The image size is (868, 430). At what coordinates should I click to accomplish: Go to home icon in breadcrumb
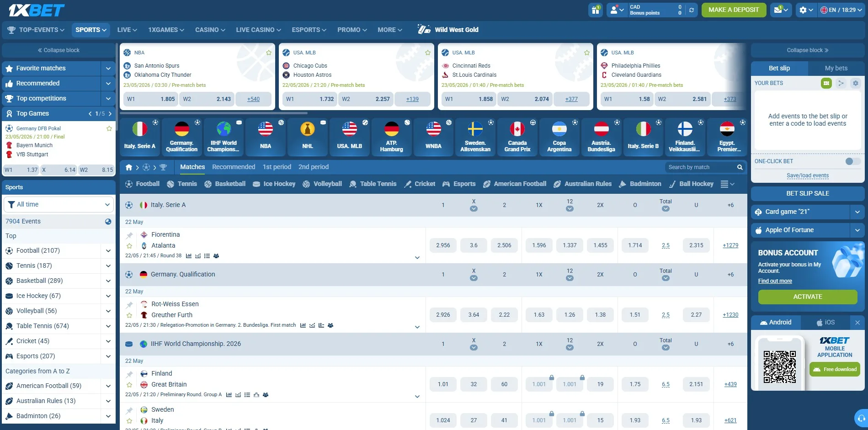[129, 167]
